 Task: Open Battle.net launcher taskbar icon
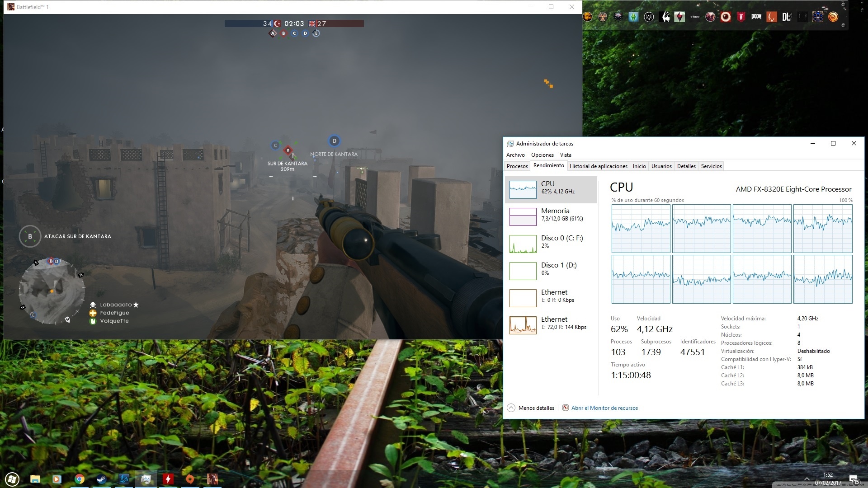point(123,479)
